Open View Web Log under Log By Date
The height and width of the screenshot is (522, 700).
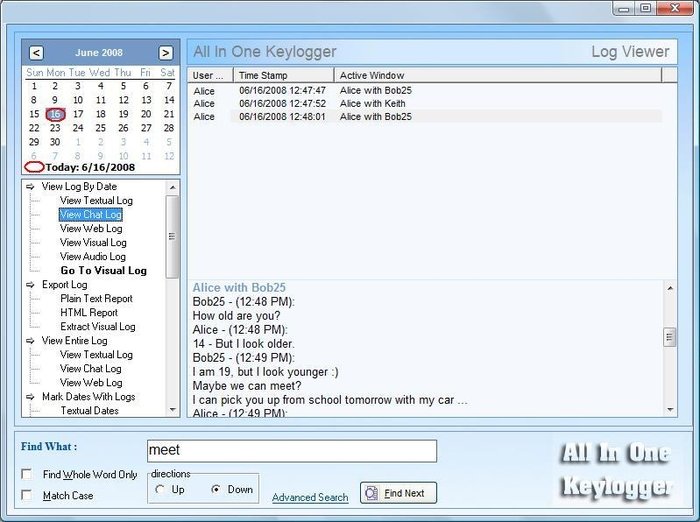point(91,229)
